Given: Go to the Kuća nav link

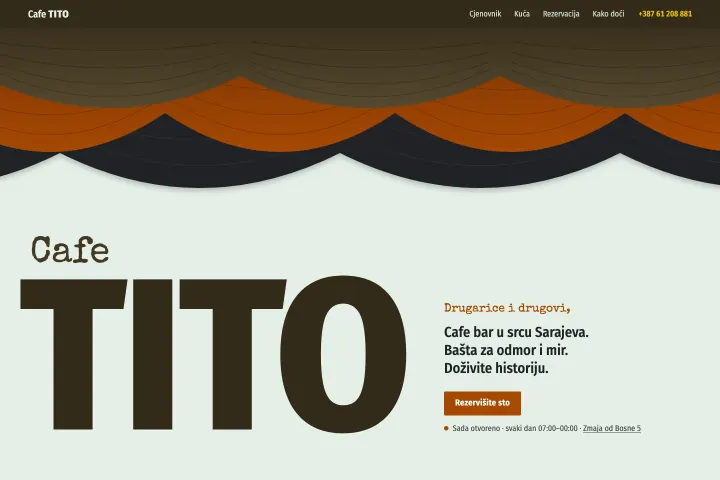Looking at the screenshot, I should 522,14.
